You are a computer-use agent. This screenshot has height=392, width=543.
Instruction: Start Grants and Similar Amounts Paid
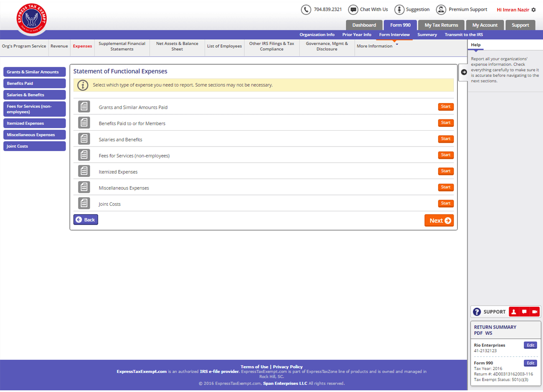click(x=446, y=106)
